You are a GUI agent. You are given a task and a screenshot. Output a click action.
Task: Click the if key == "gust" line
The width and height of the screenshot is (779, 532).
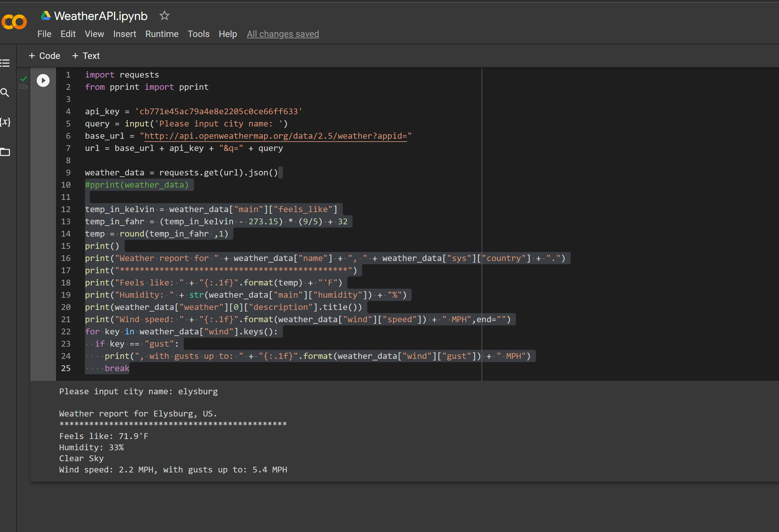[x=137, y=344]
